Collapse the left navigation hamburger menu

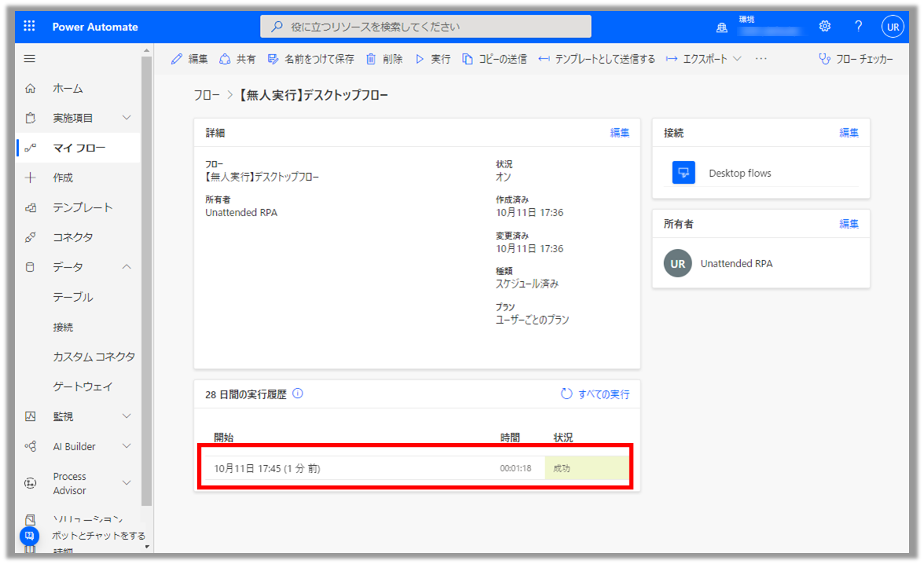pos(30,58)
